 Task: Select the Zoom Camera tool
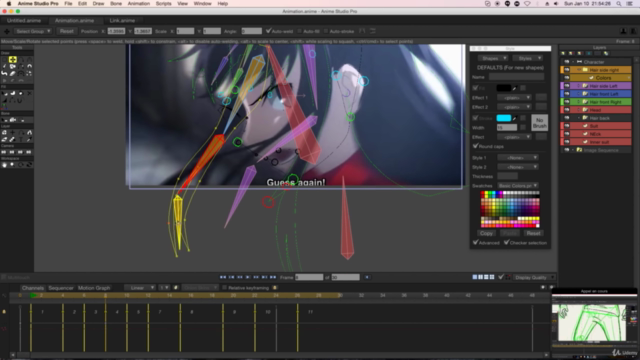pyautogui.click(x=13, y=152)
